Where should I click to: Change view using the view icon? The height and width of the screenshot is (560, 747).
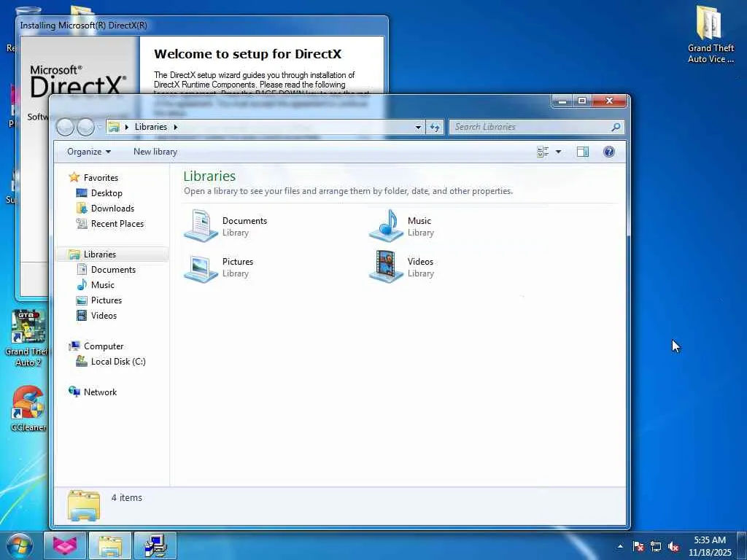tap(543, 152)
